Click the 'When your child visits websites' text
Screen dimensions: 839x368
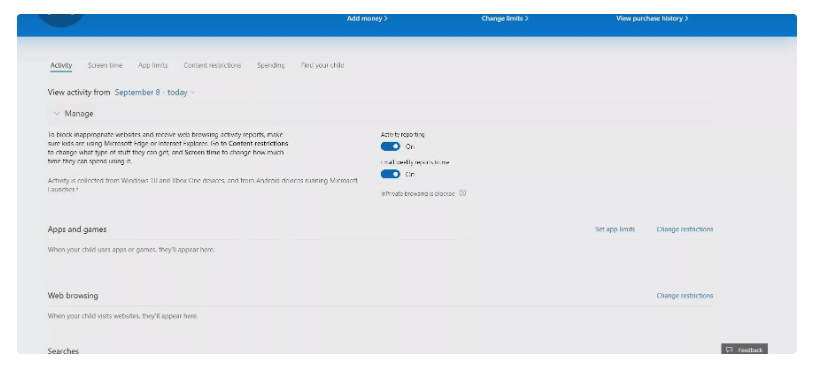click(x=123, y=316)
